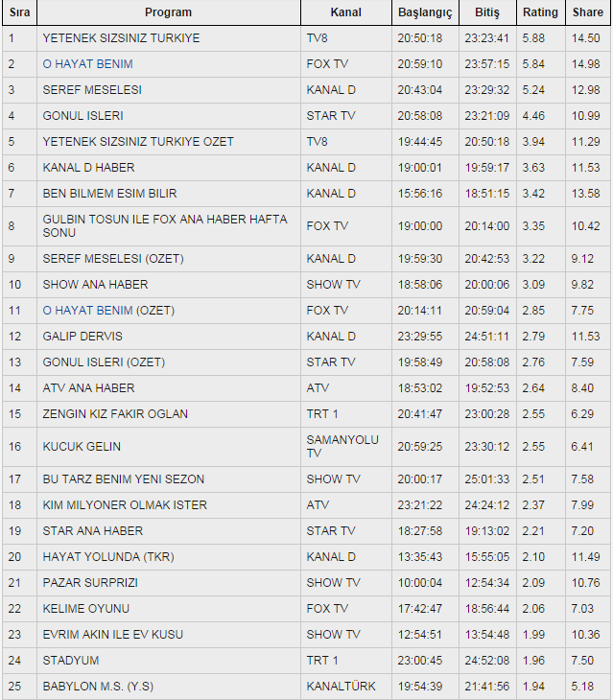Select the Bitiş column header
Viewport: 613px width, 700px height.
click(x=487, y=12)
